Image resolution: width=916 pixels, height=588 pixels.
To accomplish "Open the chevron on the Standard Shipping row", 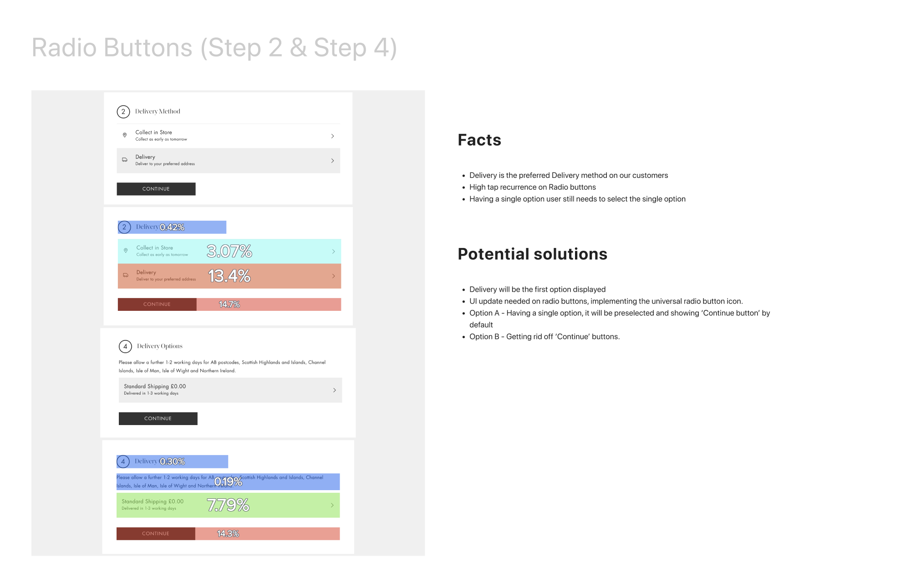I will tap(335, 390).
